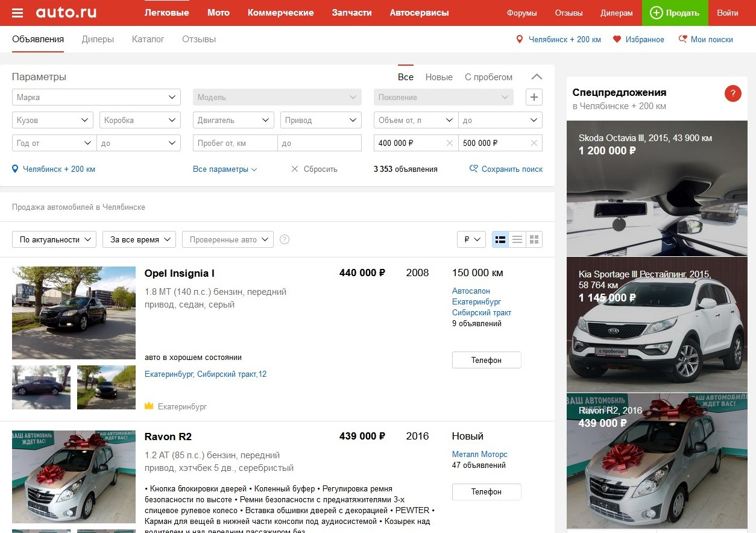Click the blue pin icon under the filters
This screenshot has width=756, height=533.
coord(15,169)
